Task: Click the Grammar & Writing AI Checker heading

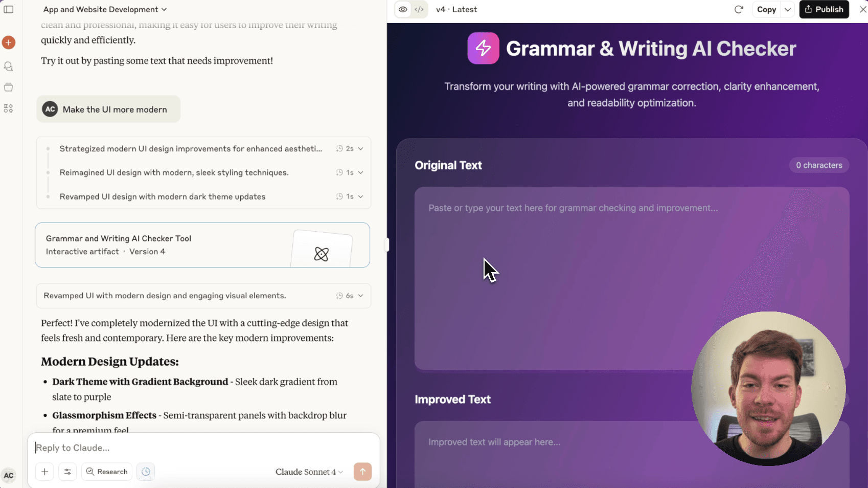Action: (x=651, y=49)
